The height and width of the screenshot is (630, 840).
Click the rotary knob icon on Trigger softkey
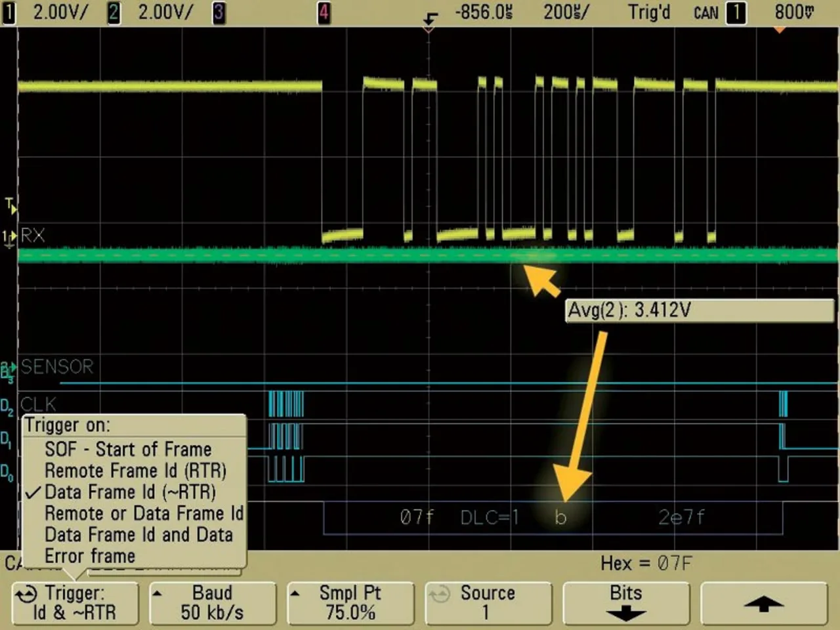pos(26,594)
